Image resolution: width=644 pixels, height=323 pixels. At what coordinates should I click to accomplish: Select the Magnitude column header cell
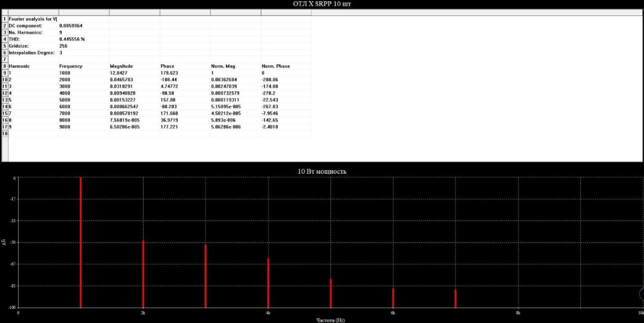pos(121,66)
